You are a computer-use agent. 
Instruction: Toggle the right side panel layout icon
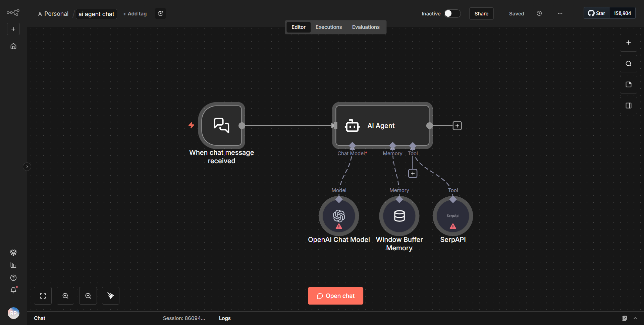(x=628, y=105)
